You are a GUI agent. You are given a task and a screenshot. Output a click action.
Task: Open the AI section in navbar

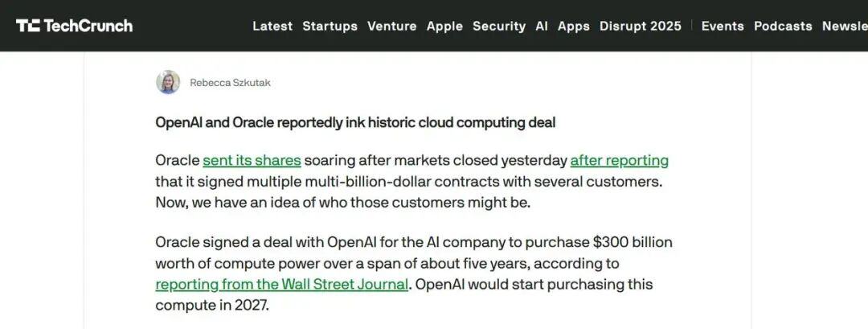pos(542,26)
